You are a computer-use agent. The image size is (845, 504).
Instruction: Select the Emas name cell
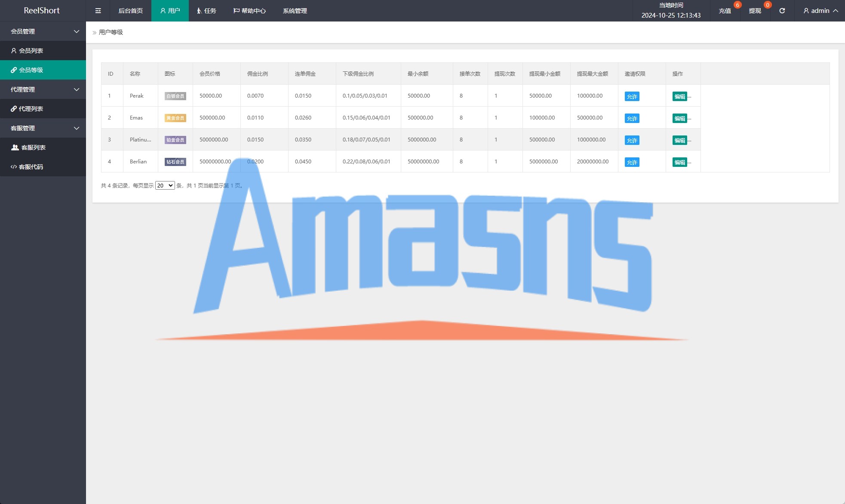click(141, 118)
